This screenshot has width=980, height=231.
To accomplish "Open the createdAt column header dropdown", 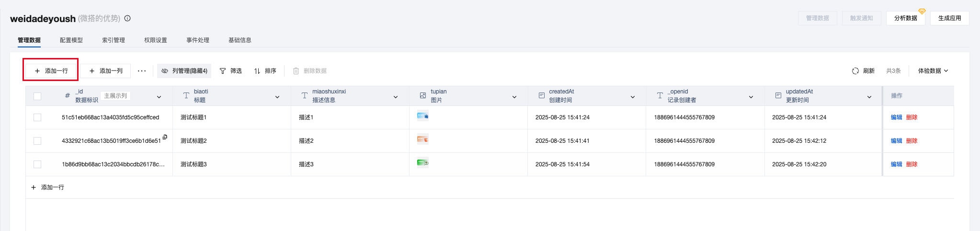I will coord(633,97).
